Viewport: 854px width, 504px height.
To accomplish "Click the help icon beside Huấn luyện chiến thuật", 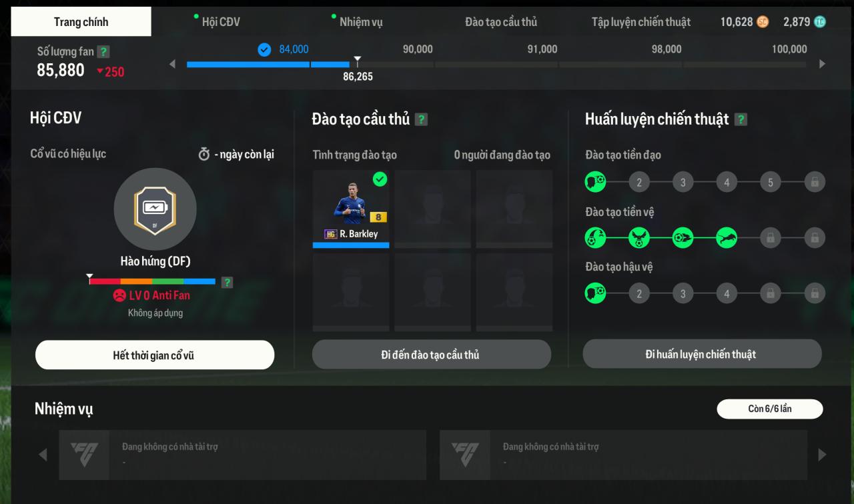I will [x=741, y=119].
